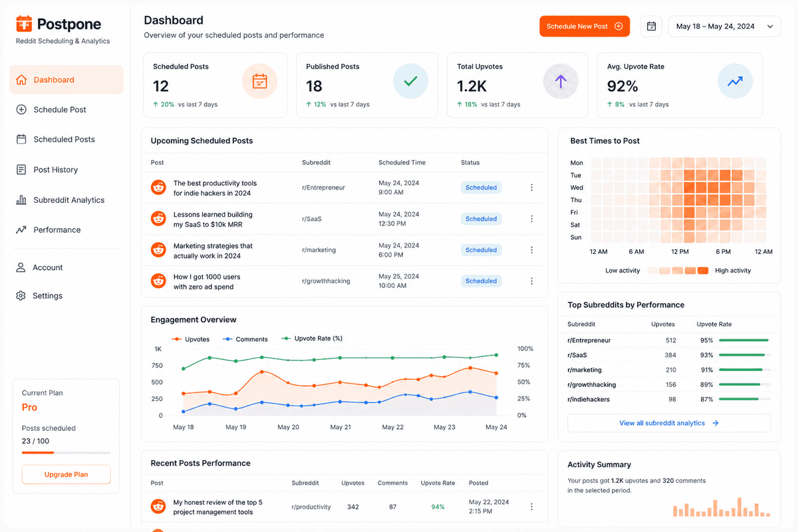Toggle the Comments legend in Engagement chart
The width and height of the screenshot is (798, 532).
click(245, 339)
